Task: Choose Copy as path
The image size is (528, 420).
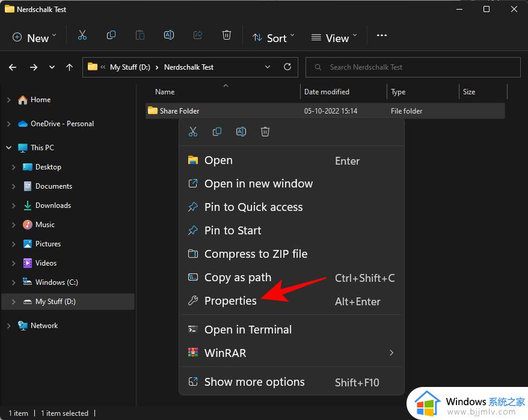Action: (291, 278)
